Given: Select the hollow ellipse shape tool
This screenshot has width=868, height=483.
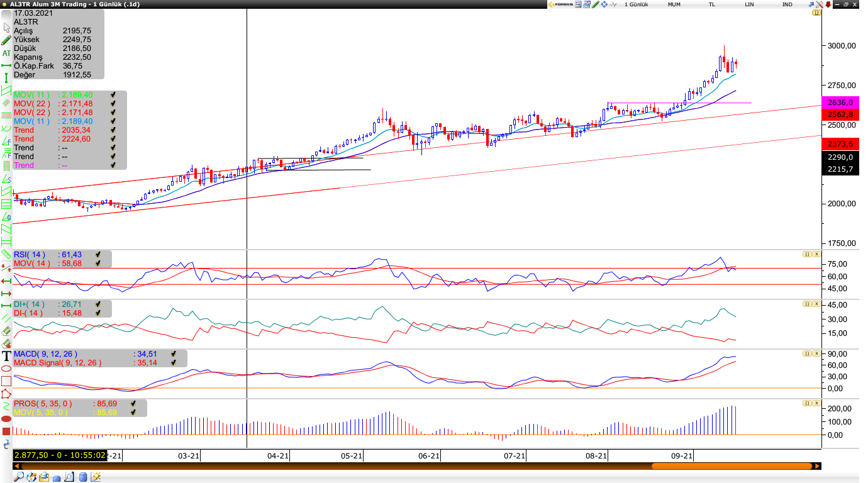Looking at the screenshot, I should coord(6,369).
